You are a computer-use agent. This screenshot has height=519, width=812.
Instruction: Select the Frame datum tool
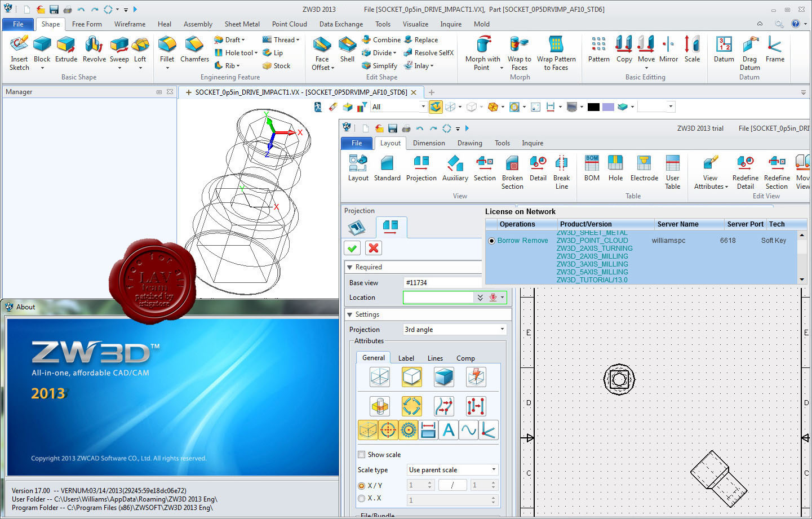[x=775, y=48]
